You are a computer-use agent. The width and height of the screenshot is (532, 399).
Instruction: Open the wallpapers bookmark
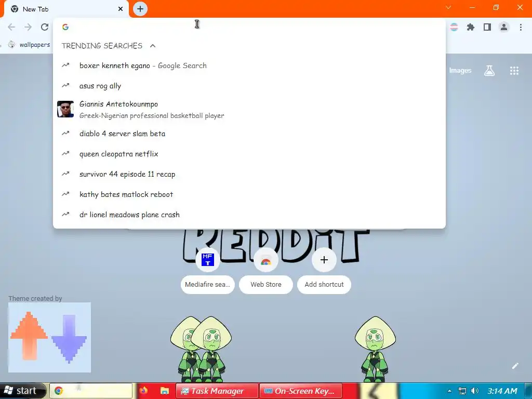(x=29, y=45)
